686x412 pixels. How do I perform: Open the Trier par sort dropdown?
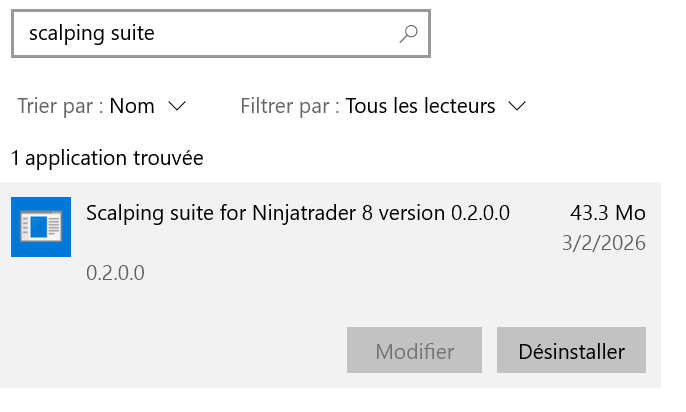(102, 106)
